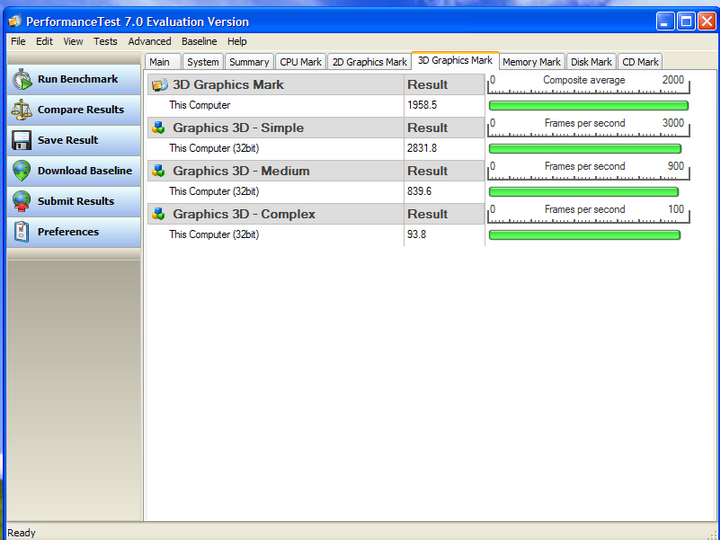Click the window resize grip in status bar
This screenshot has width=720, height=540.
712,534
